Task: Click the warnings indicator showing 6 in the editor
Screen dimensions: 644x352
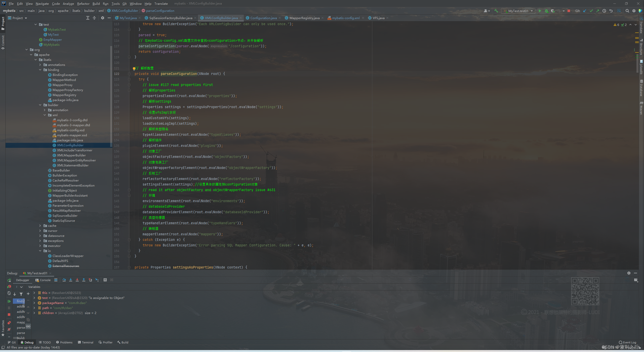Action: click(x=616, y=25)
